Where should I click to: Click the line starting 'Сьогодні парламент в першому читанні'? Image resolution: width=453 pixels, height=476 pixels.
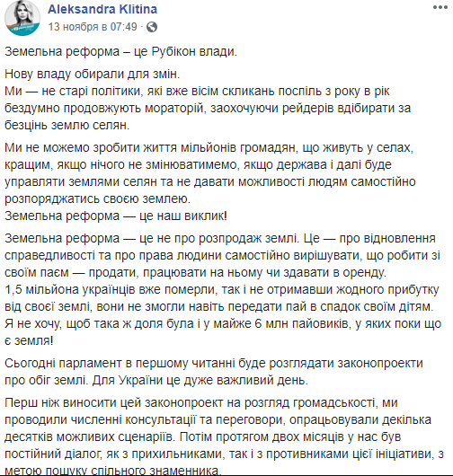214,363
